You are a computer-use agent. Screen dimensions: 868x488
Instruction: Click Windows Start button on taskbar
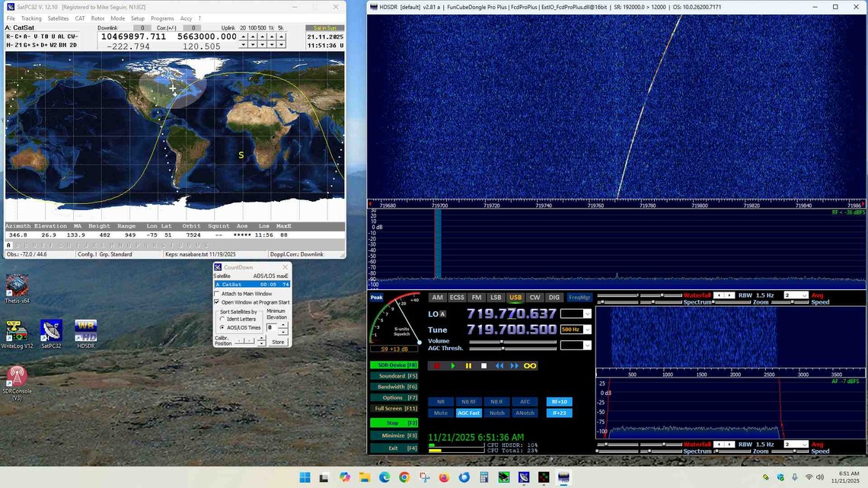click(305, 477)
